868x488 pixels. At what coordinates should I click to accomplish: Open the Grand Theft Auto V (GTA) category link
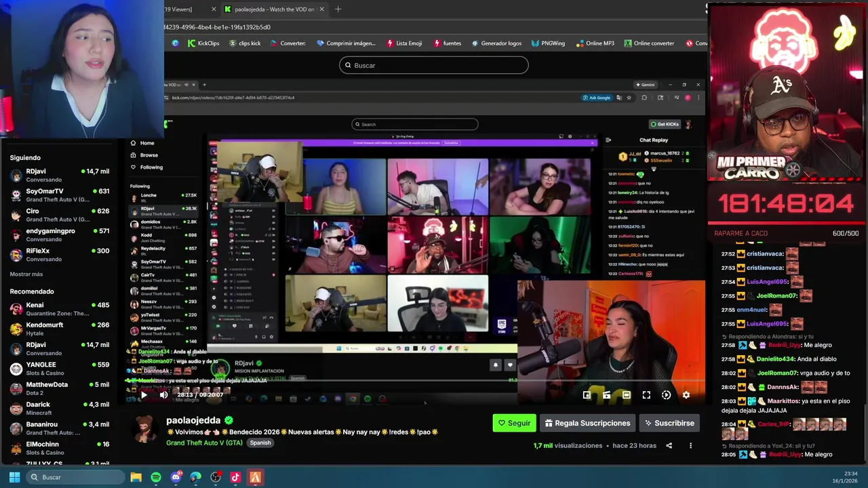(204, 443)
